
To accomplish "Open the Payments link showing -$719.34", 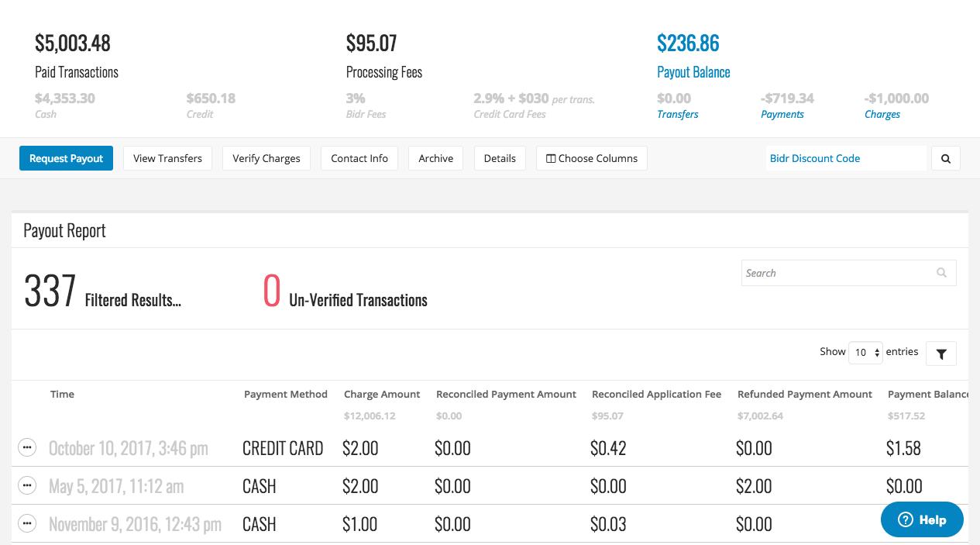I will coord(782,113).
